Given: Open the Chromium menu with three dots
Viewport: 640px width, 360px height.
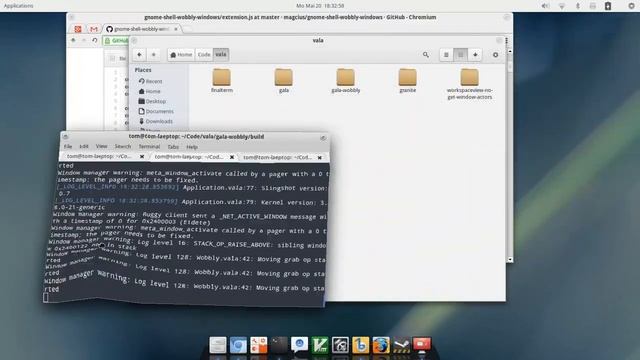Looking at the screenshot, I should [507, 41].
